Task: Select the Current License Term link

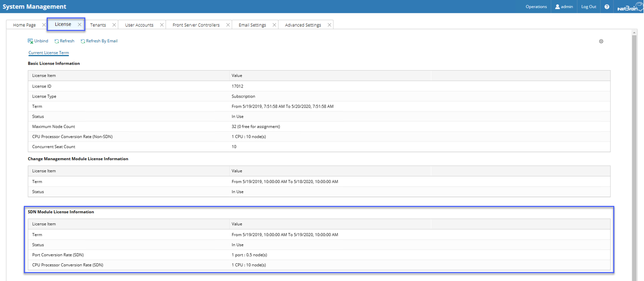Action: 49,53
